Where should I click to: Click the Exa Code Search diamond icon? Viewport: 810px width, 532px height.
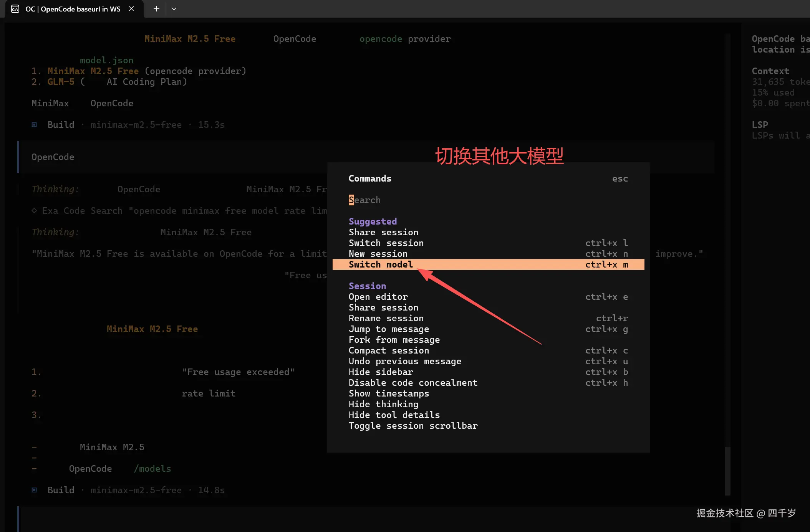(x=34, y=211)
